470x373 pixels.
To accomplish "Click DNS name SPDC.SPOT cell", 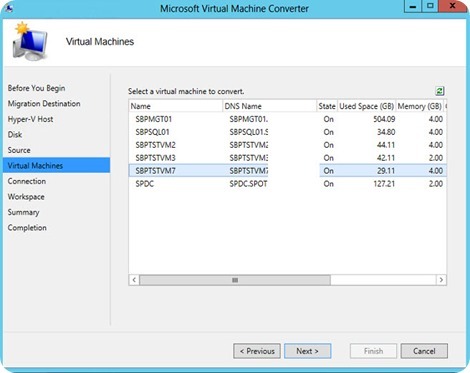I will 248,184.
